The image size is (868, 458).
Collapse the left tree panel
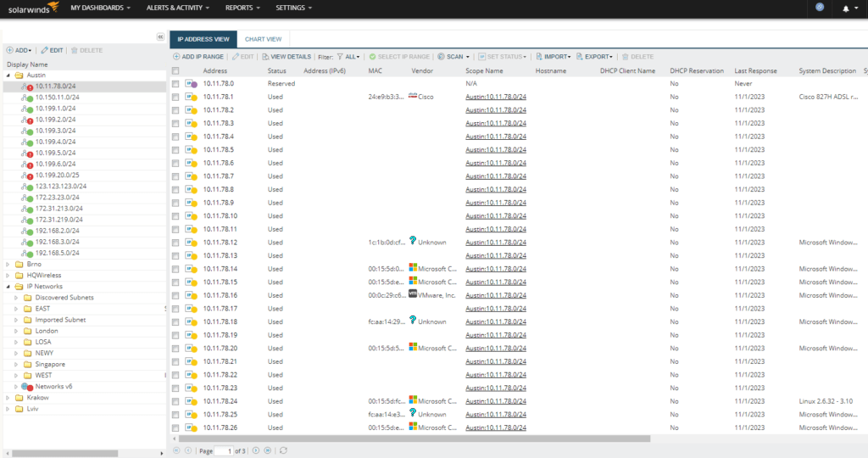pyautogui.click(x=160, y=37)
